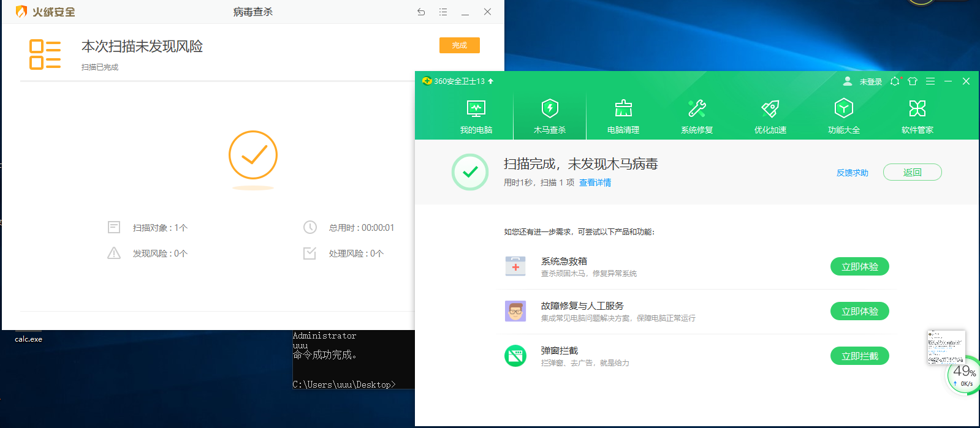The width and height of the screenshot is (980, 428).
Task: Click the 49% floating accelerator ball
Action: point(964,377)
